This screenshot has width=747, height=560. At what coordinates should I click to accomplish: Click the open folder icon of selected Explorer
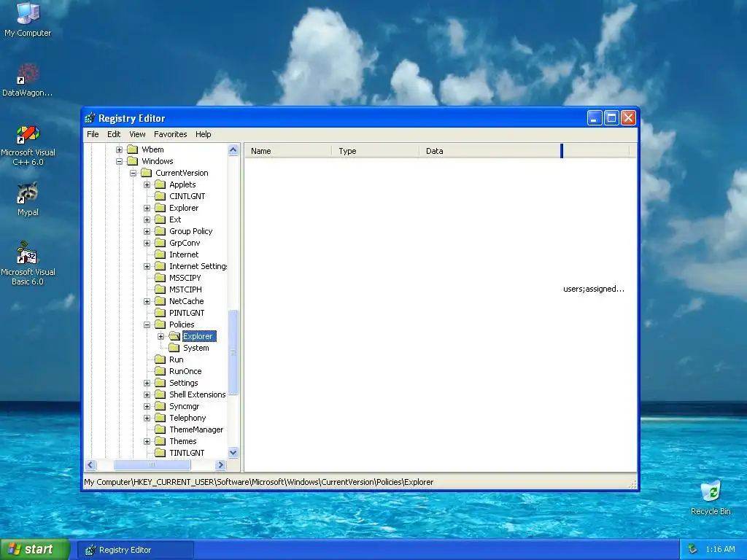(174, 336)
